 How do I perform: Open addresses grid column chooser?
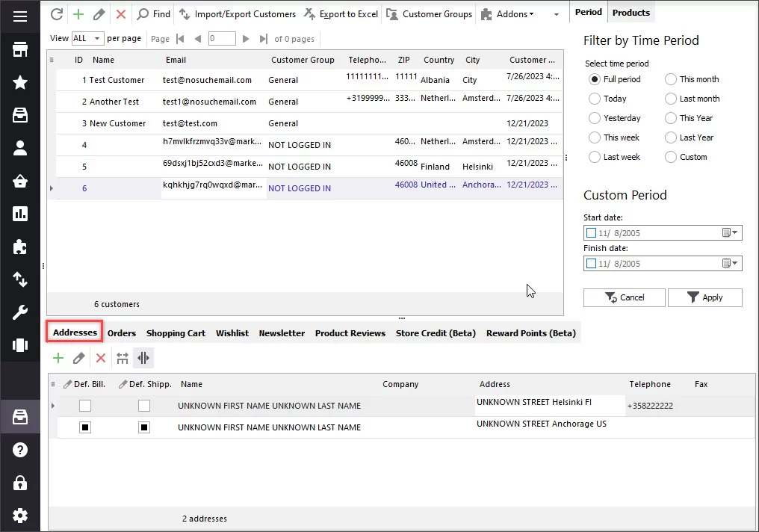click(53, 384)
